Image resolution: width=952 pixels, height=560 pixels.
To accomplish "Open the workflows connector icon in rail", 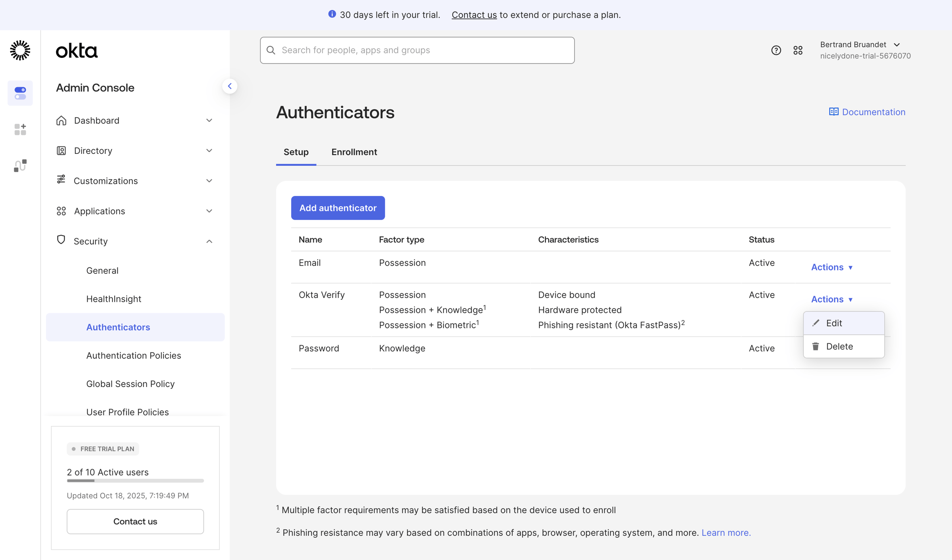I will coord(20,165).
